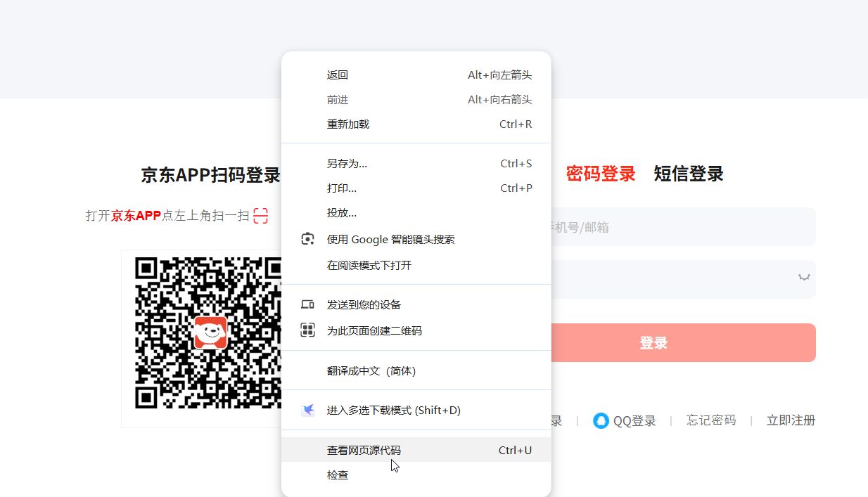Image resolution: width=868 pixels, height=497 pixels.
Task: Toggle password visibility eye icon
Action: [x=803, y=278]
